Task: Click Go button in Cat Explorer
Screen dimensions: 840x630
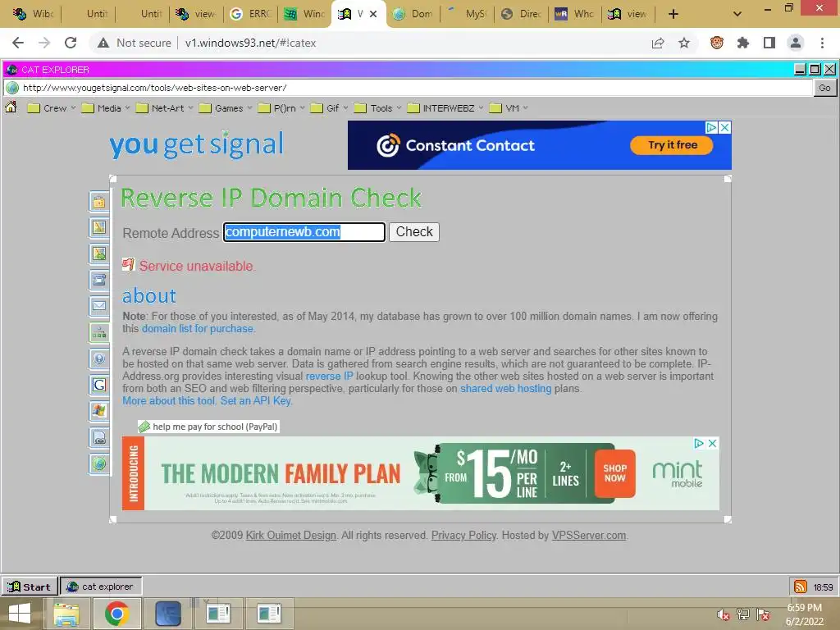Action: tap(825, 87)
